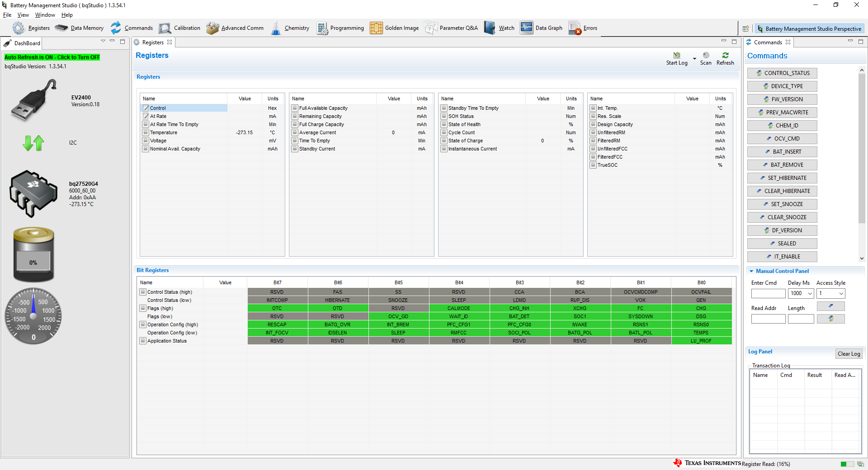868x470 pixels.
Task: Minimize the Registers view panel
Action: click(x=723, y=41)
